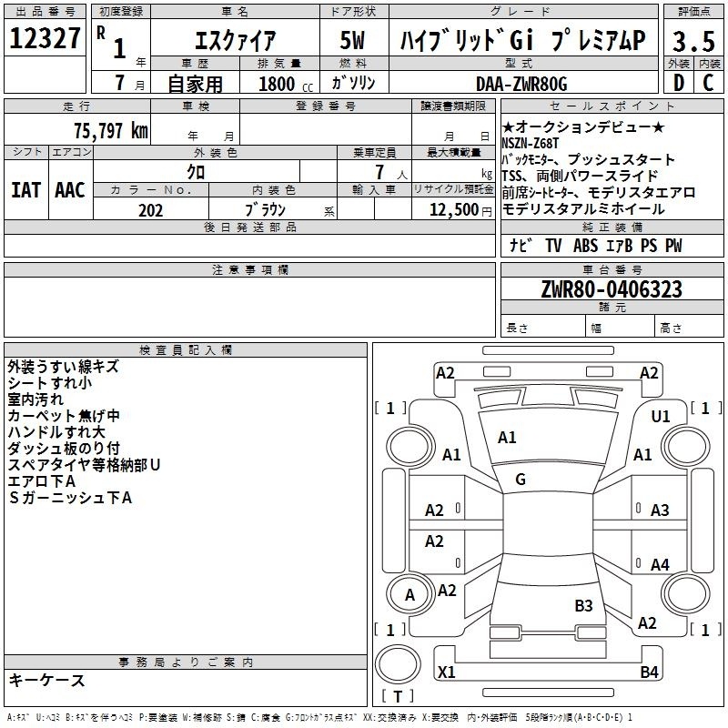Click the spare tire T circle
This screenshot has width=728, height=728.
coord(398,664)
